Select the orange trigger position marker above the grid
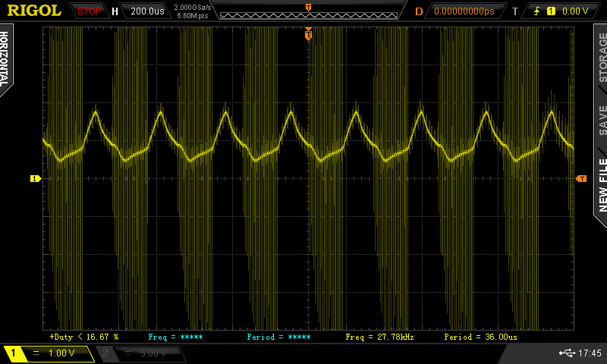 tap(308, 35)
